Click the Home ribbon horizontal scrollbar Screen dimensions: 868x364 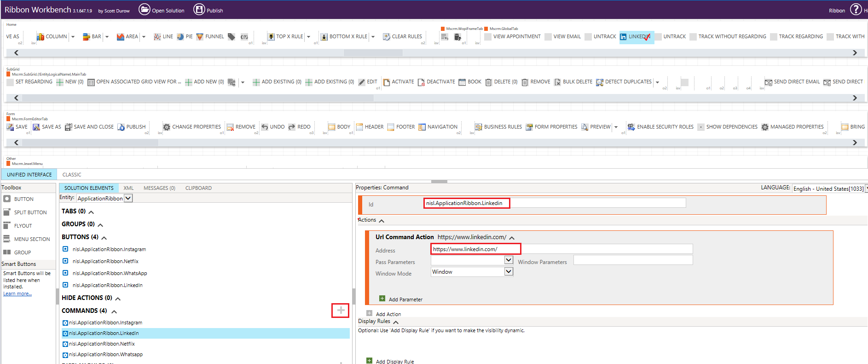(373, 53)
